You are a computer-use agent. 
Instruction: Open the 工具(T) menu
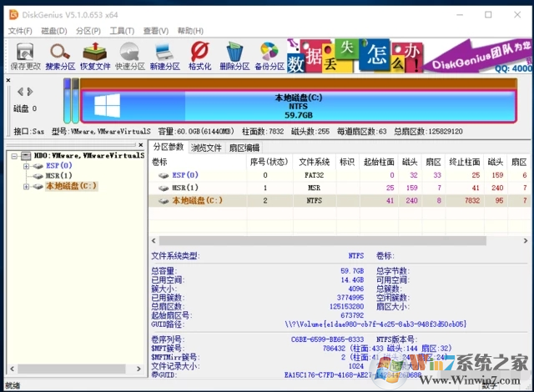[122, 31]
